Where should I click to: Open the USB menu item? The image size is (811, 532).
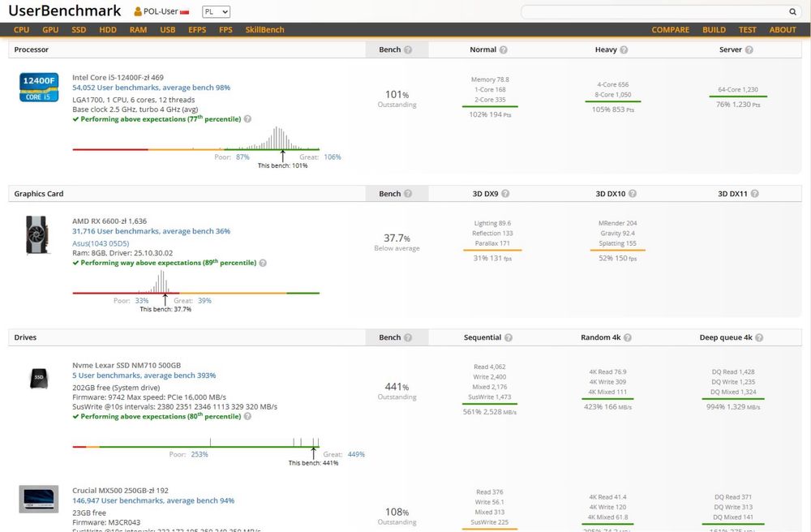[168, 29]
